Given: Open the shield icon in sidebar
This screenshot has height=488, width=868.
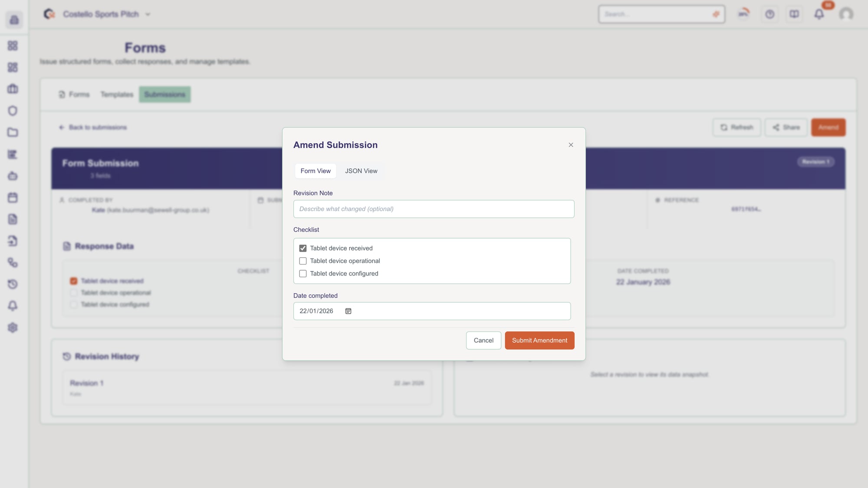Looking at the screenshot, I should point(13,111).
